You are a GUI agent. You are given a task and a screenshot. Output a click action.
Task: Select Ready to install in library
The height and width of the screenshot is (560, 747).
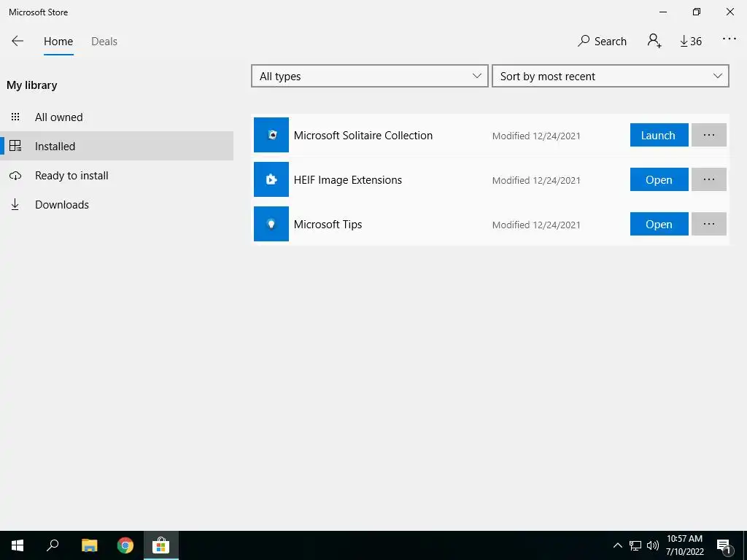coord(117,175)
